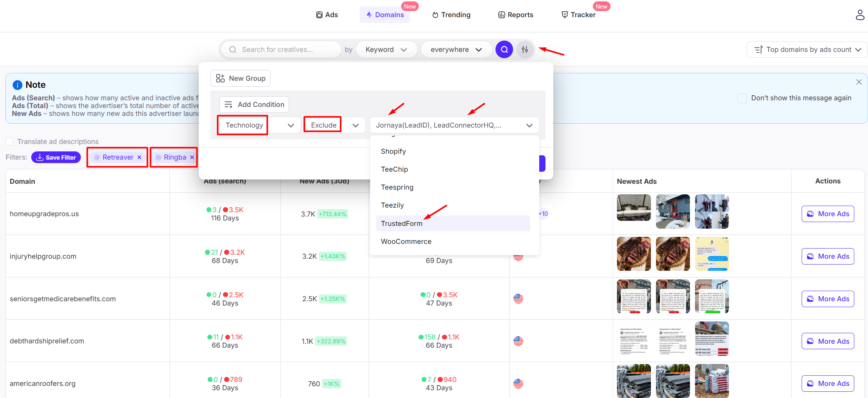
Task: Check Don't show this message again
Action: coord(742,98)
